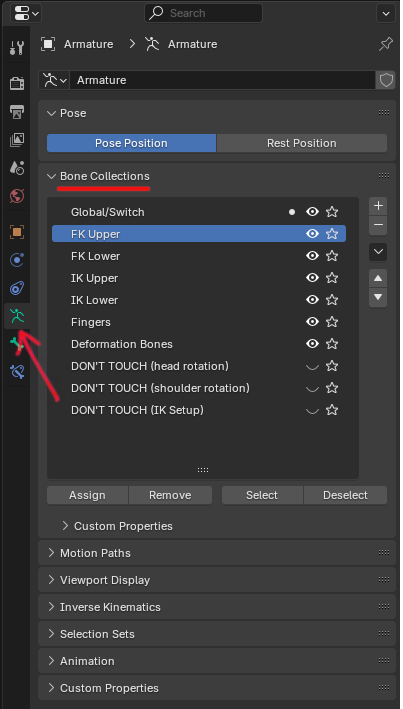This screenshot has width=403, height=709.
Task: Open the Output properties tab
Action: [x=17, y=112]
